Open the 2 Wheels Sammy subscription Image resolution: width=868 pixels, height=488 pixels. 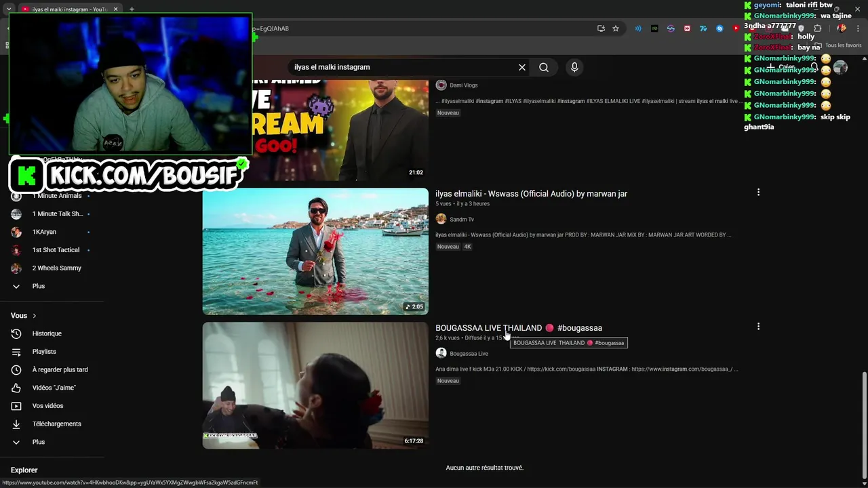pyautogui.click(x=52, y=268)
